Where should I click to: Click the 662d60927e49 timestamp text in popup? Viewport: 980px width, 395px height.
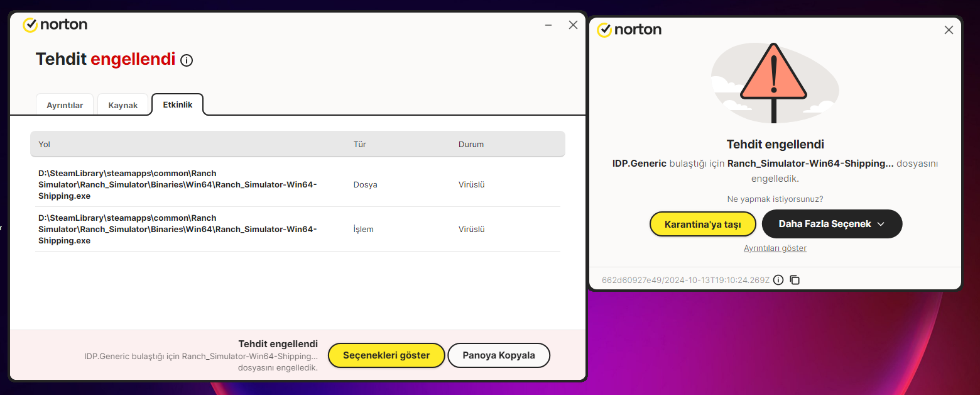[x=685, y=280]
